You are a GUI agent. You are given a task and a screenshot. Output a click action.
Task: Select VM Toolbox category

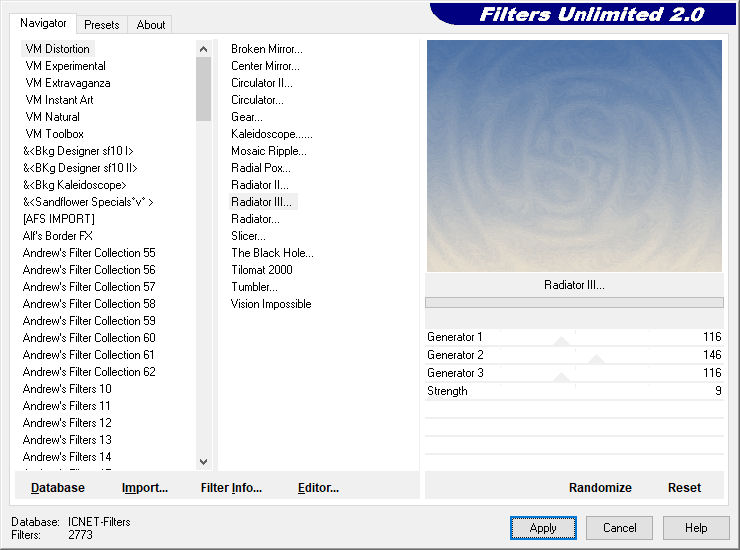(54, 134)
